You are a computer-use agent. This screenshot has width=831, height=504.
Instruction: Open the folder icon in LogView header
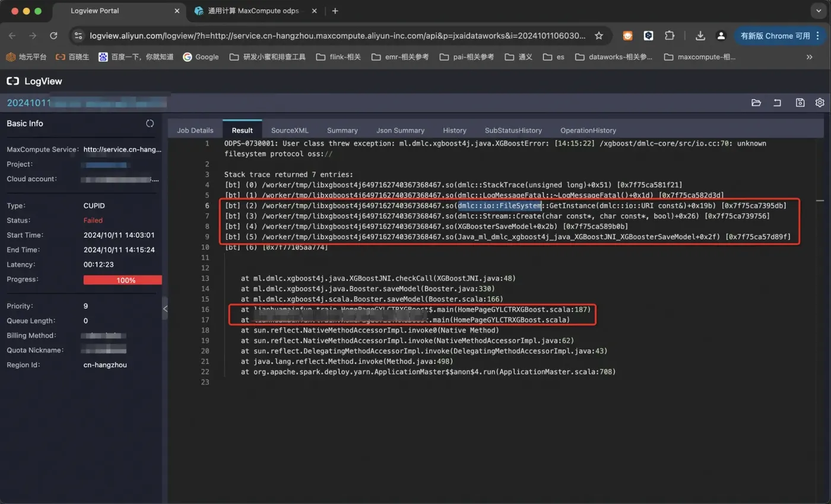click(x=756, y=103)
